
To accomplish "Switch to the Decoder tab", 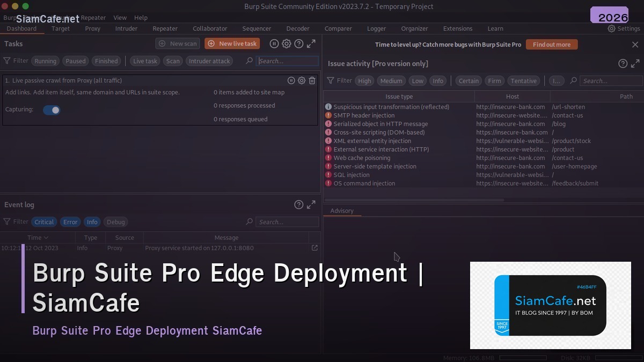I will coord(298,28).
